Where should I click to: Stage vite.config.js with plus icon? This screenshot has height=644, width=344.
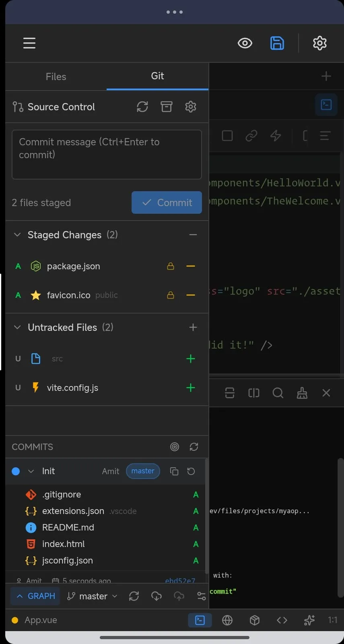(191, 388)
